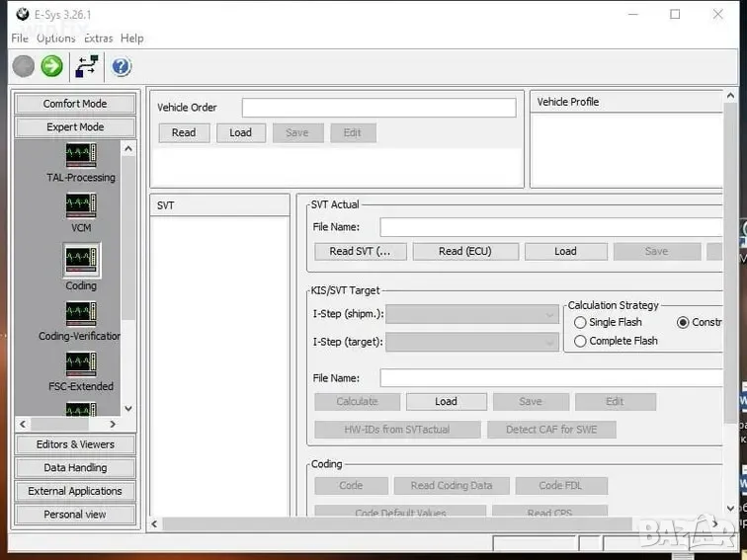Click main panel horizontal scroll left arrow
Screen dimensions: 747x560
click(154, 524)
